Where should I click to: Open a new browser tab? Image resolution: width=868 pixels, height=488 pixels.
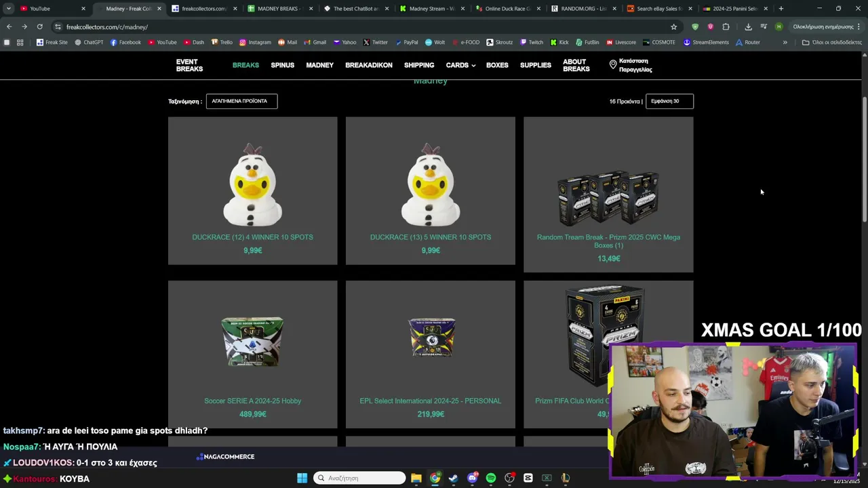click(781, 9)
